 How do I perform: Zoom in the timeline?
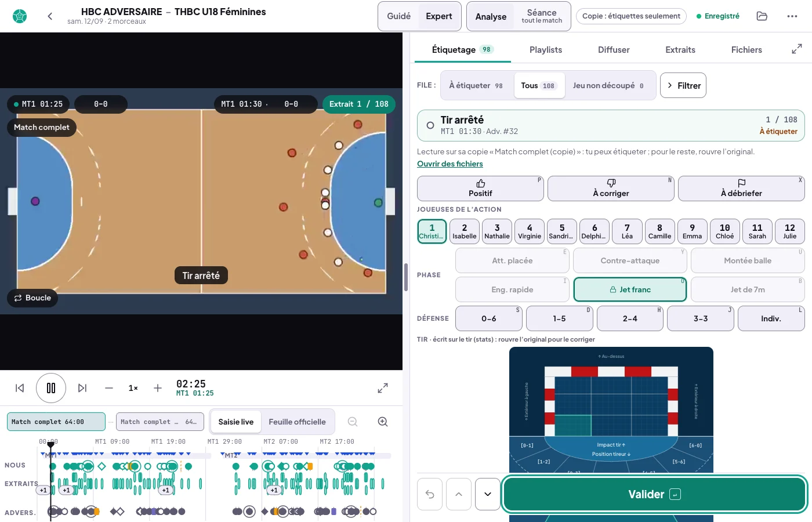[383, 422]
